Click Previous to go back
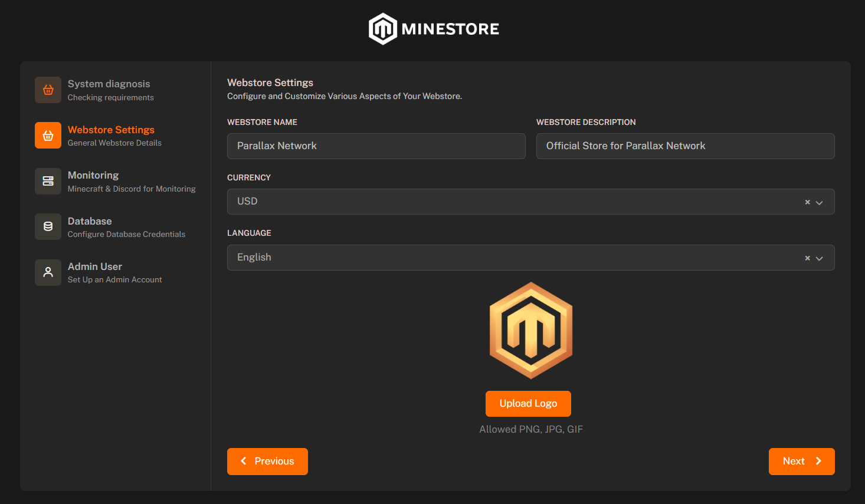Screen dimensions: 865x504 pyautogui.click(x=267, y=461)
